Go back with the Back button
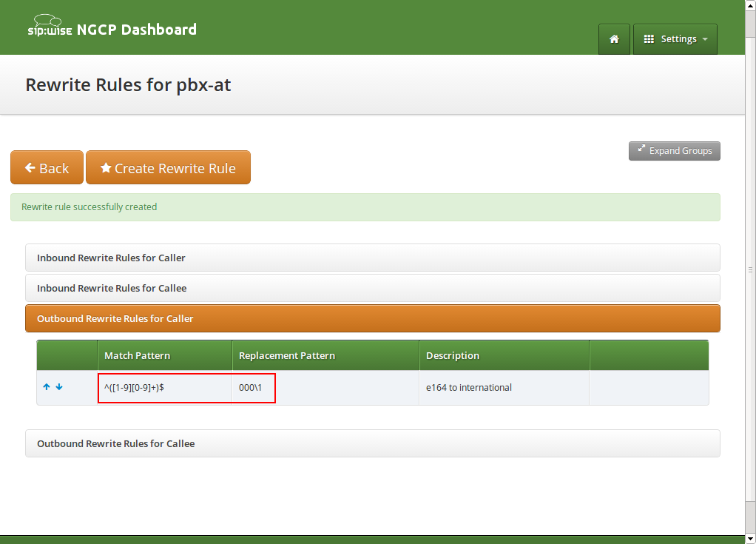The height and width of the screenshot is (544, 756). click(47, 167)
